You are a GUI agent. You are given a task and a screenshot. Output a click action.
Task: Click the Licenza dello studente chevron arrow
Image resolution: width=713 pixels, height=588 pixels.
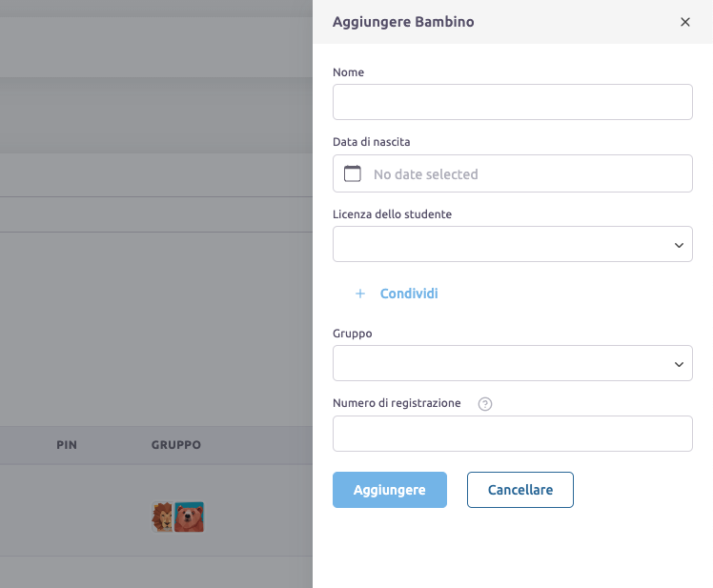679,245
